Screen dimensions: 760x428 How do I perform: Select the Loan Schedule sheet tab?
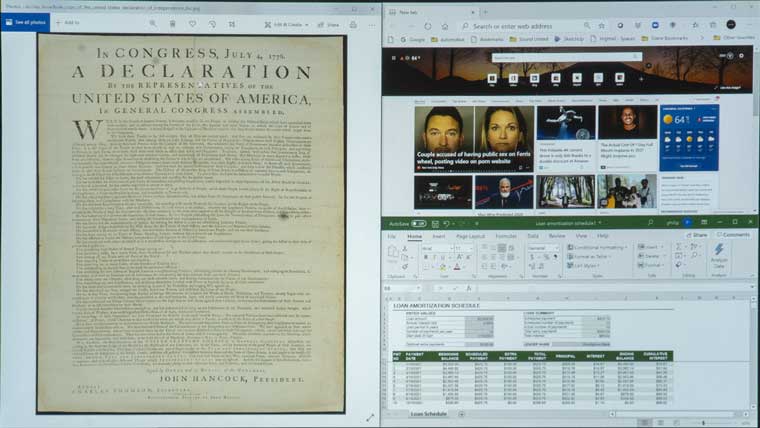428,414
